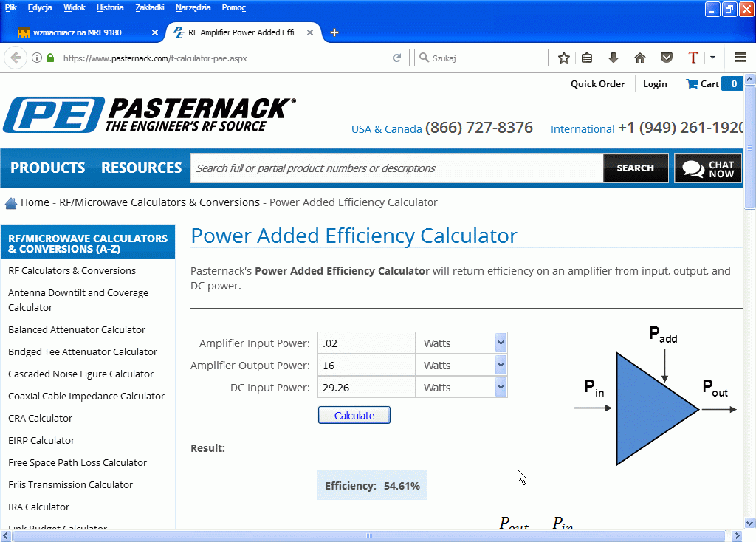Viewport: 756px width, 542px height.
Task: Expand the Amplifier Output Power units dropdown
Action: point(501,366)
